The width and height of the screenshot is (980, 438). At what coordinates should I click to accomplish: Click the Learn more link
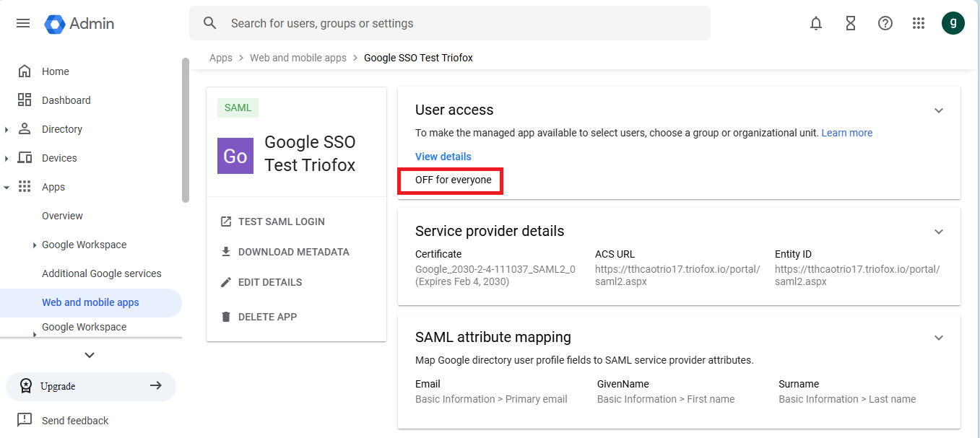(x=847, y=133)
